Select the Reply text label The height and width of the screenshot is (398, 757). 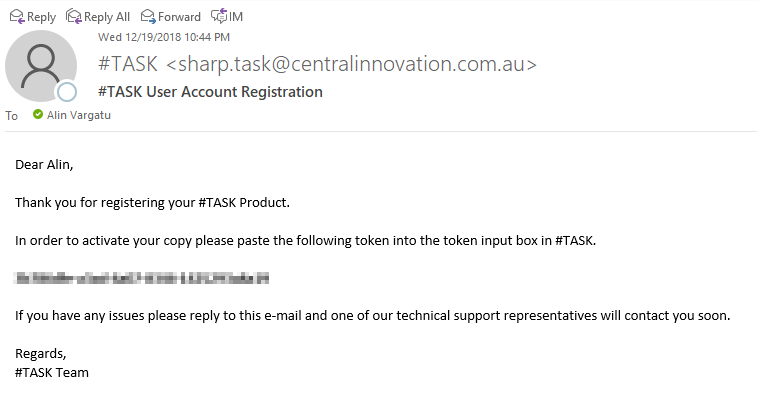[x=41, y=17]
